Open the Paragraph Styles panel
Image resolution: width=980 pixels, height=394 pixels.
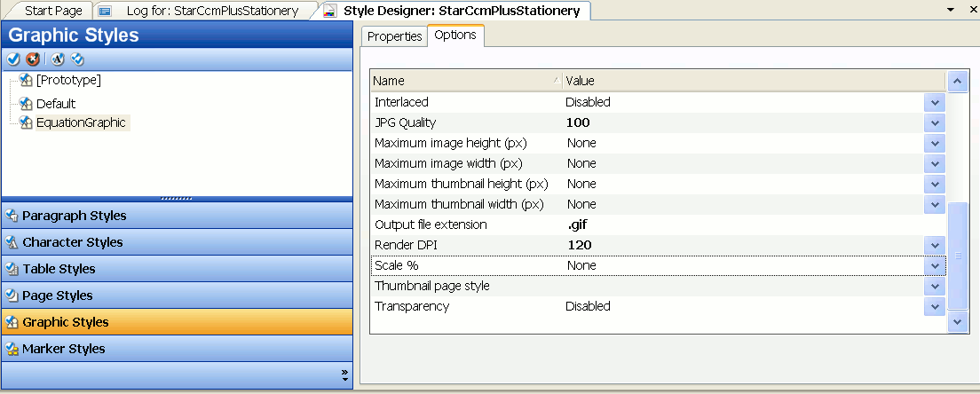tap(74, 216)
